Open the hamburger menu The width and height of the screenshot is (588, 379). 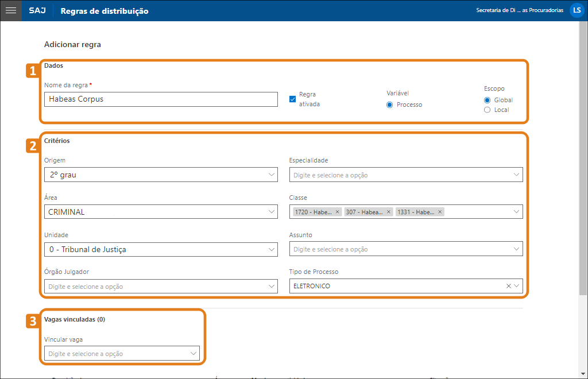coord(10,10)
